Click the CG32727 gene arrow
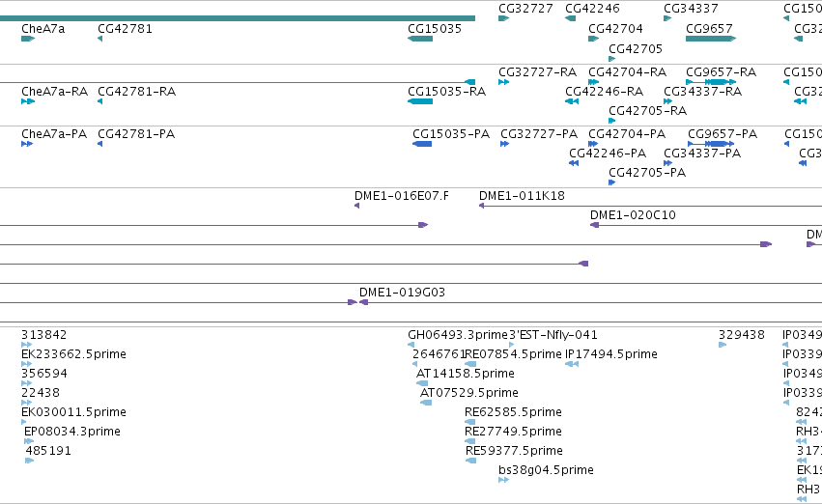The width and height of the screenshot is (822, 504). pos(503,18)
